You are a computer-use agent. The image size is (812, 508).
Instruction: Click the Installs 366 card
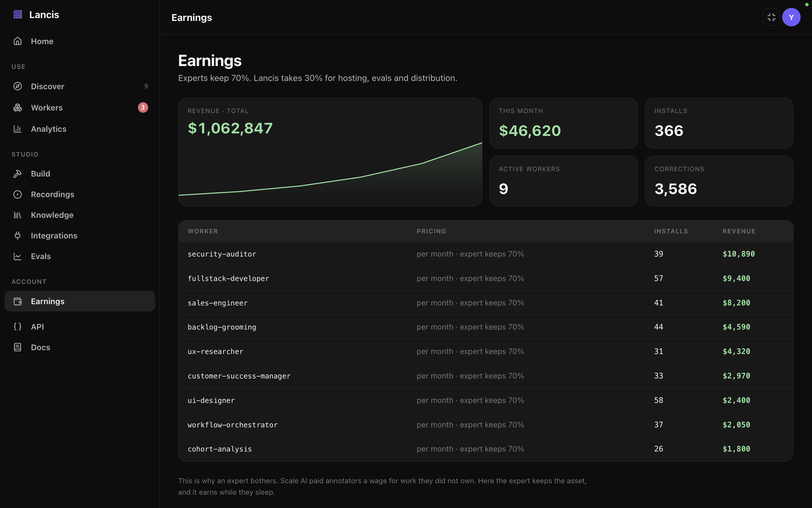pyautogui.click(x=719, y=123)
